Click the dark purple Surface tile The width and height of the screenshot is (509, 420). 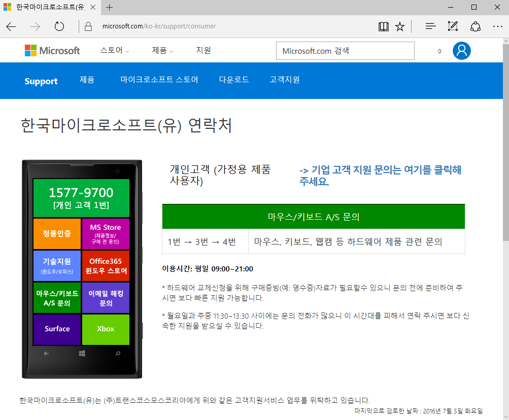pos(57,329)
